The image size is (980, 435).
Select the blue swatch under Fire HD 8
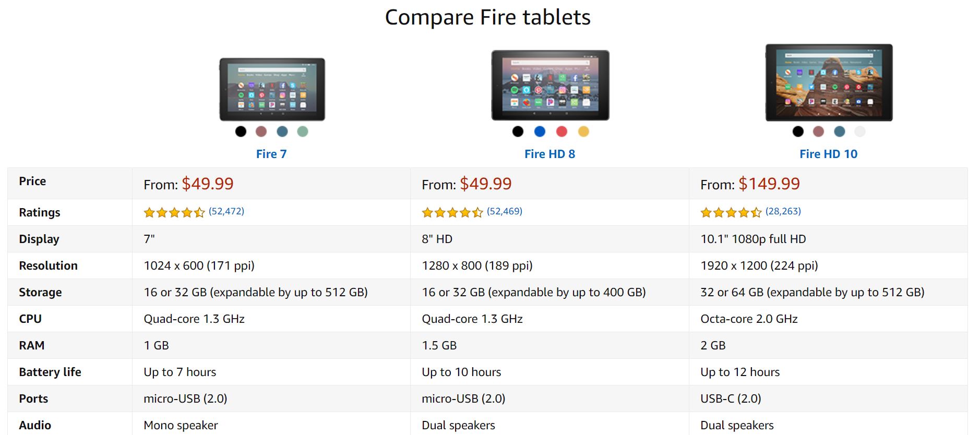pyautogui.click(x=540, y=131)
